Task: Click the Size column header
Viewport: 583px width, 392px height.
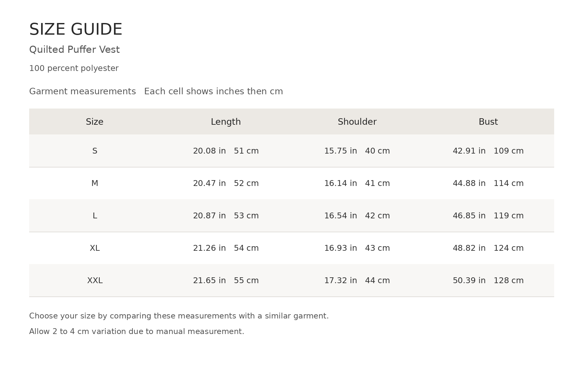Action: click(x=95, y=122)
